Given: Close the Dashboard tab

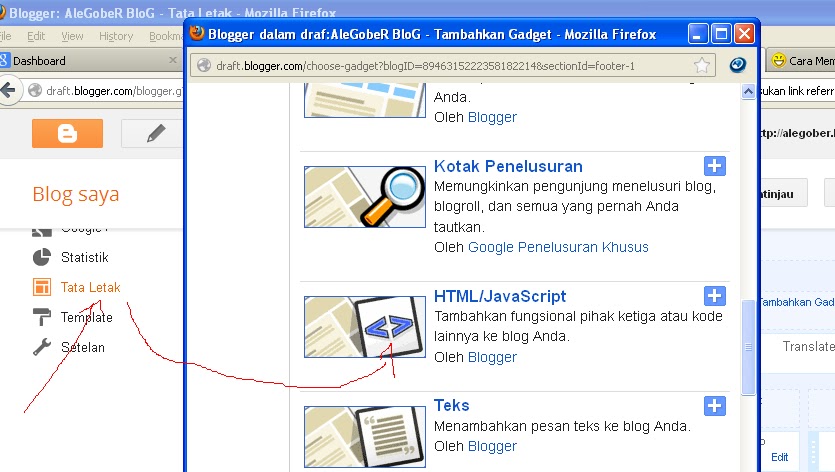Looking at the screenshot, I should click(173, 60).
